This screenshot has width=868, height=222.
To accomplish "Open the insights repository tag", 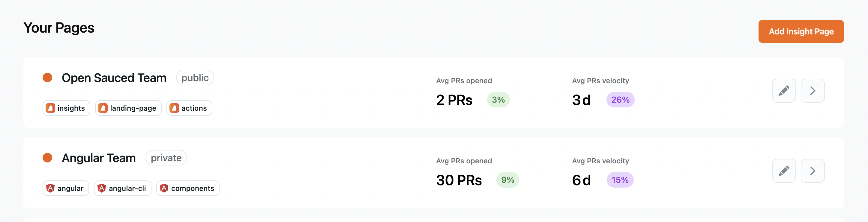I will pos(66,108).
